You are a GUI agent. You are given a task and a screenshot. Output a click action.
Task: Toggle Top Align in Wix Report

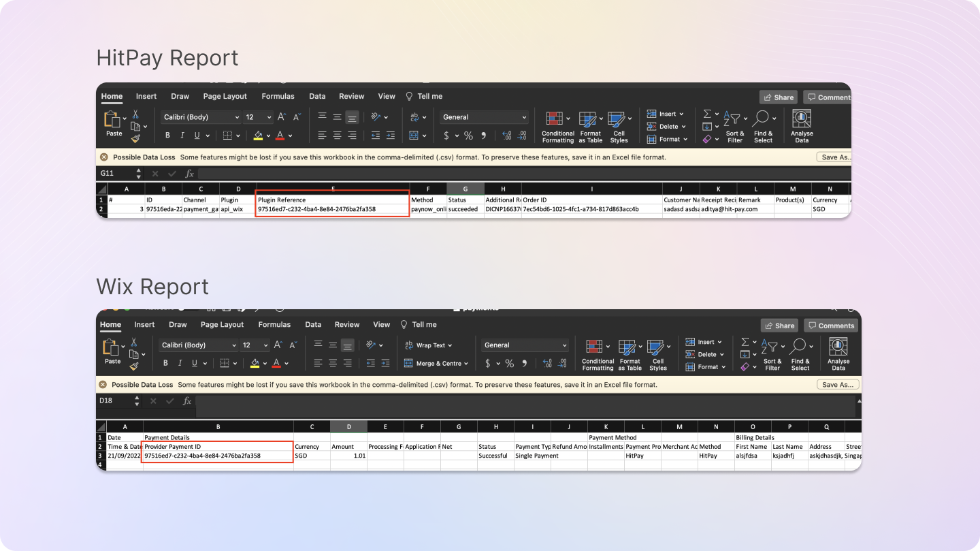[x=318, y=345]
